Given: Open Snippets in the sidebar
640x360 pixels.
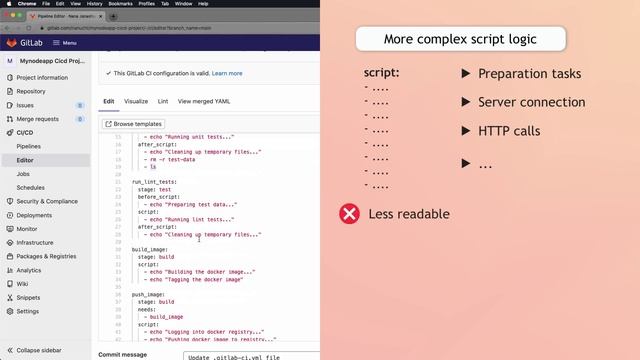Looking at the screenshot, I should click(x=28, y=298).
